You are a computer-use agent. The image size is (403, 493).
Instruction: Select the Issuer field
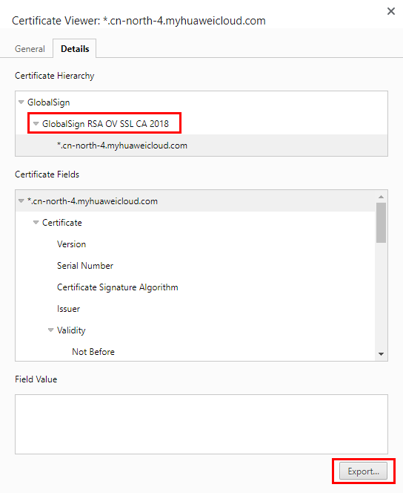click(x=68, y=309)
